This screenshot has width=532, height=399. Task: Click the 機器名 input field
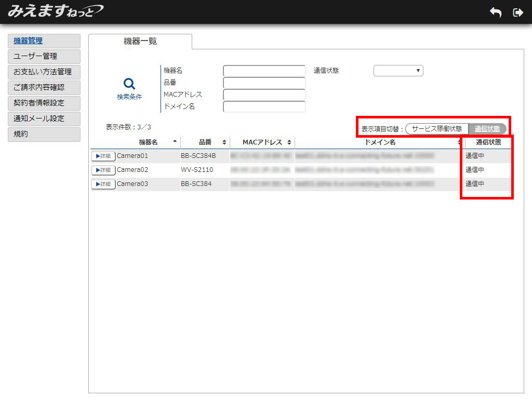264,70
